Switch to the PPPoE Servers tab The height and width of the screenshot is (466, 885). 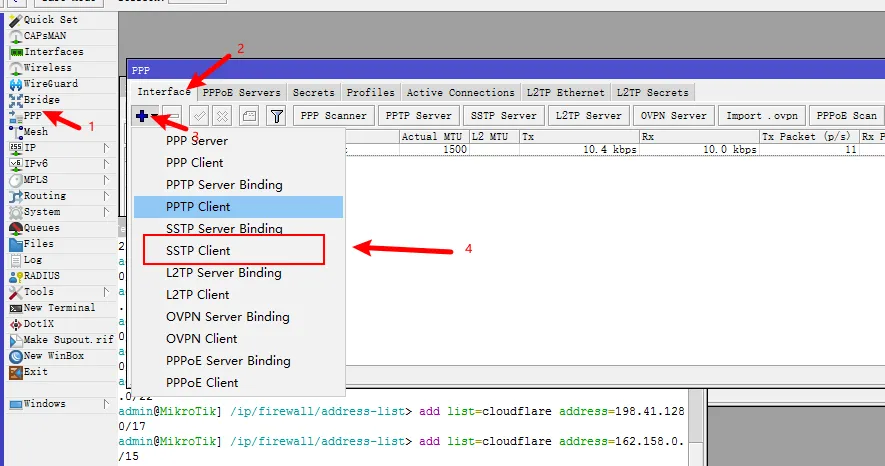click(x=242, y=93)
